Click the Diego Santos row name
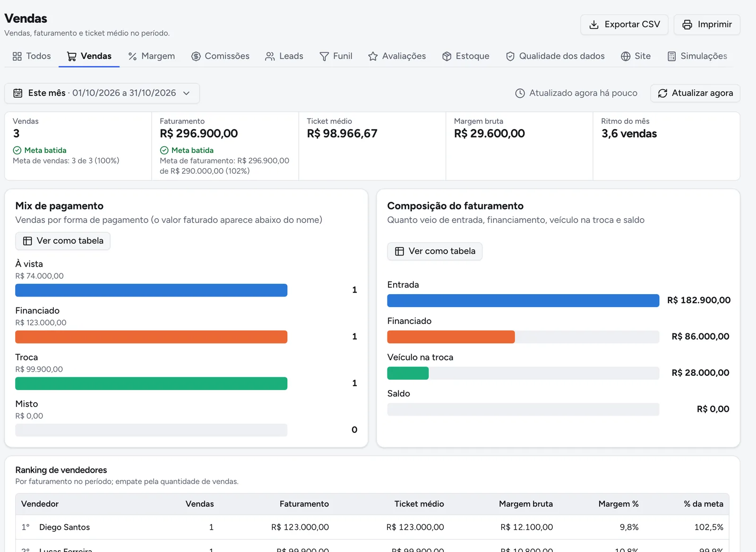Screen dimensions: 756x552 [x=64, y=527]
